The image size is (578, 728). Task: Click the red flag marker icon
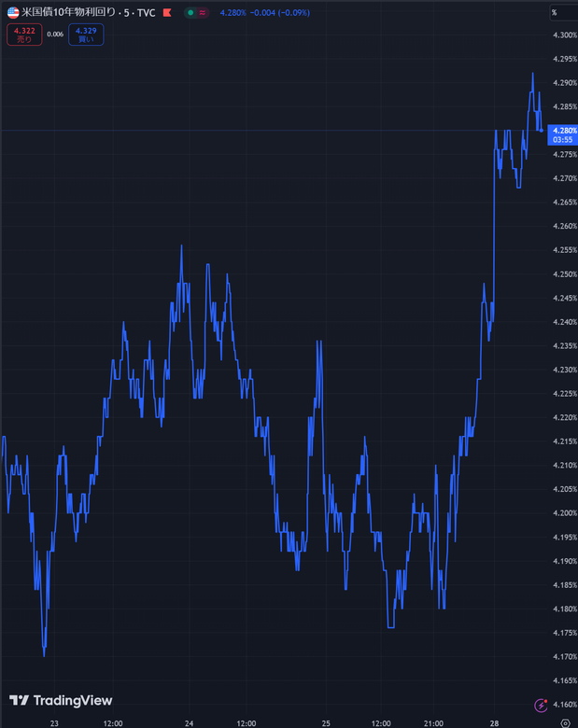point(166,13)
